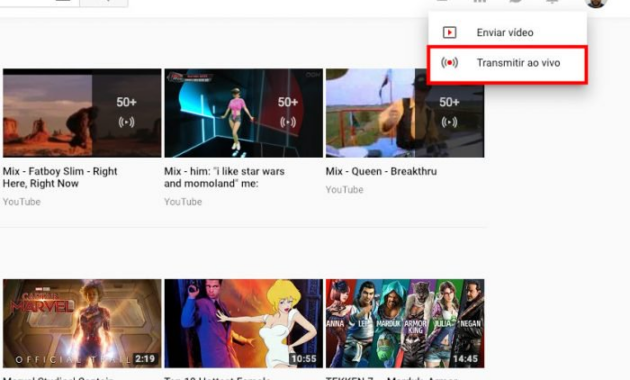Click the title Mix - Queen - Breakthru

(381, 171)
